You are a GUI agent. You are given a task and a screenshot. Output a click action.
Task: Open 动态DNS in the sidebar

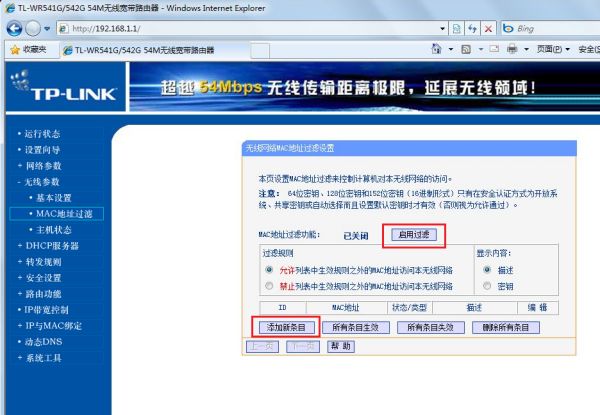43,342
